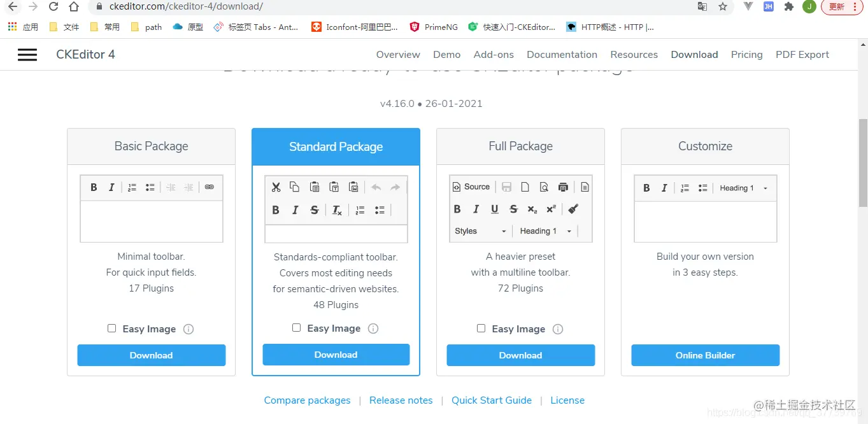Click Copy Formatting brush in Full Package
The image size is (868, 424).
tap(573, 209)
